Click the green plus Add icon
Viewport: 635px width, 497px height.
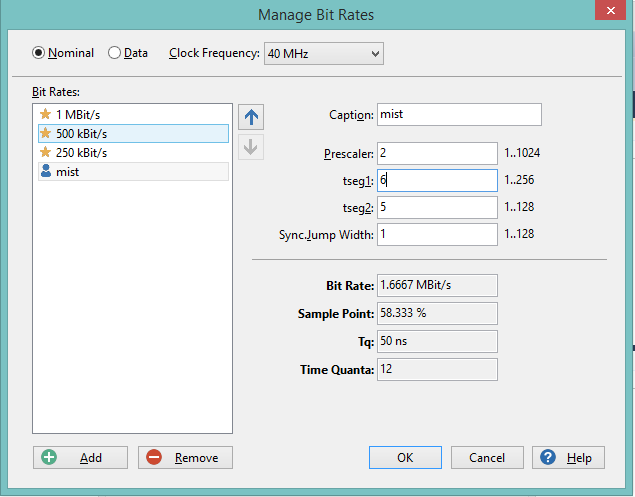coord(50,457)
